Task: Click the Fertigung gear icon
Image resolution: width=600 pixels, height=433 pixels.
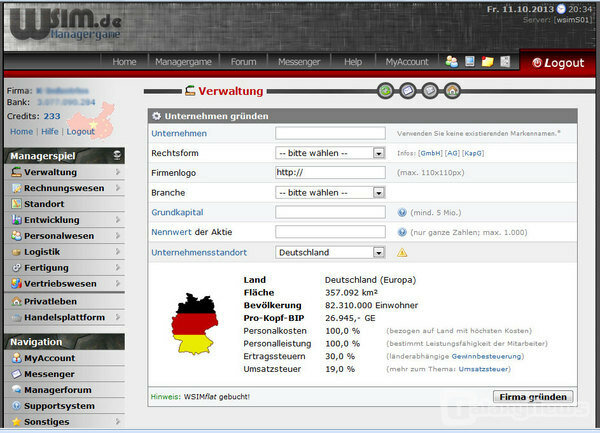Action: point(16,268)
